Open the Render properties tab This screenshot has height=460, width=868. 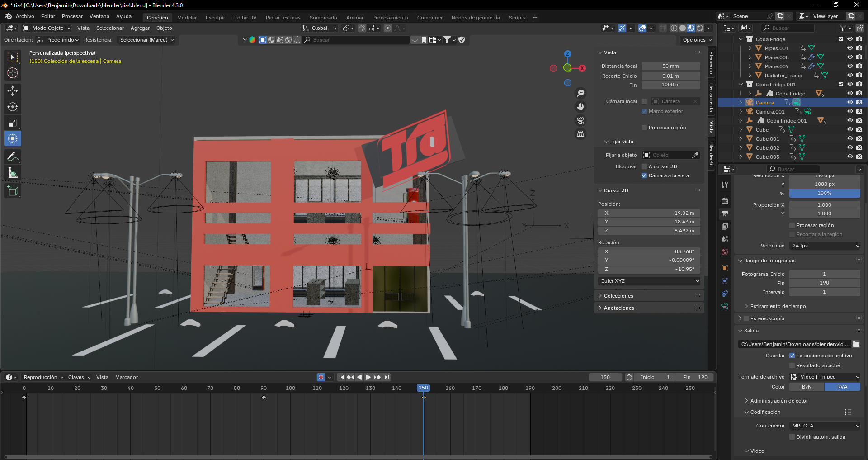(x=725, y=201)
